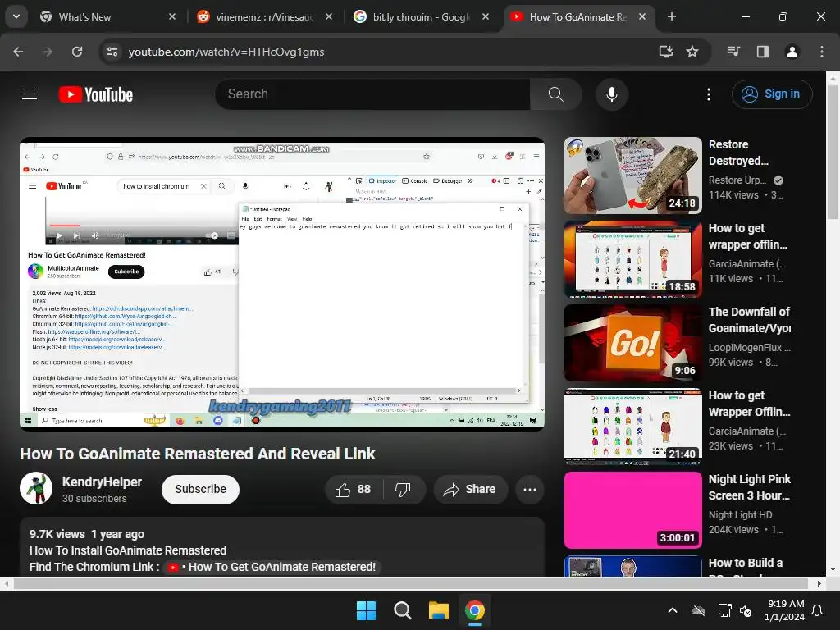
Task: Click the Sign in button
Action: (772, 94)
